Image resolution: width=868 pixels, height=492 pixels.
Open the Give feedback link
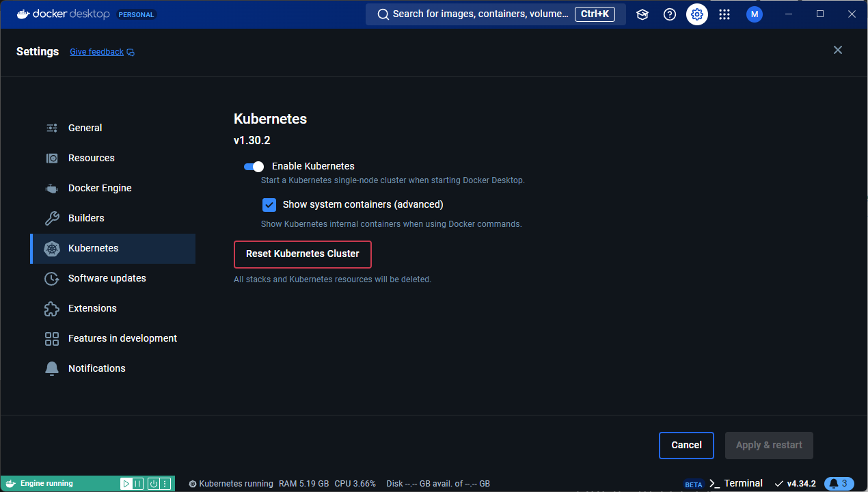click(x=96, y=52)
